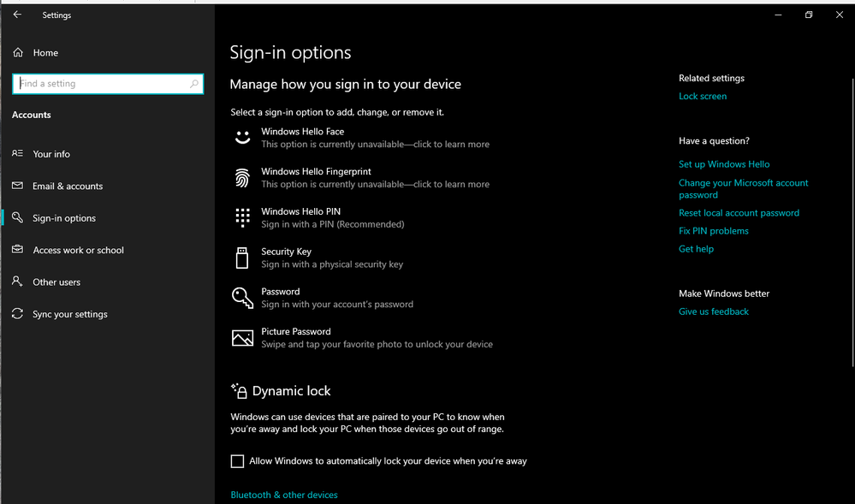The image size is (855, 504).
Task: Click the search magnifier icon
Action: pos(193,84)
